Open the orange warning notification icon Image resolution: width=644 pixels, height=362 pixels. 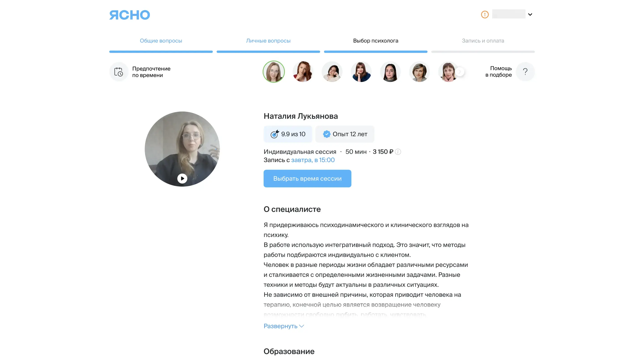[x=485, y=15]
